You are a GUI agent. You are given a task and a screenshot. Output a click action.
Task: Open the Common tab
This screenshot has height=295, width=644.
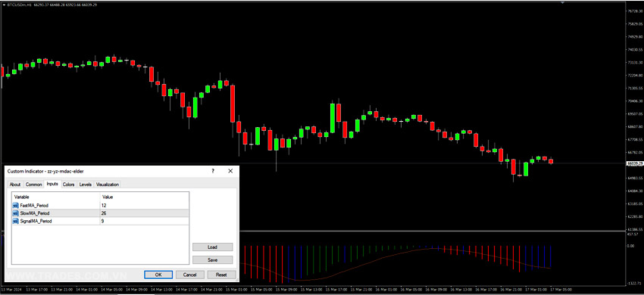[x=33, y=185]
